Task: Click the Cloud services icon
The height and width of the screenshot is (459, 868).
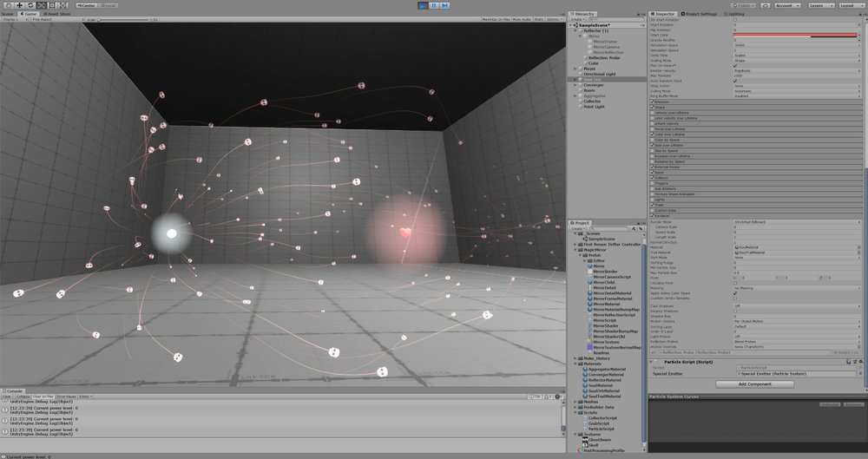Action: click(765, 5)
